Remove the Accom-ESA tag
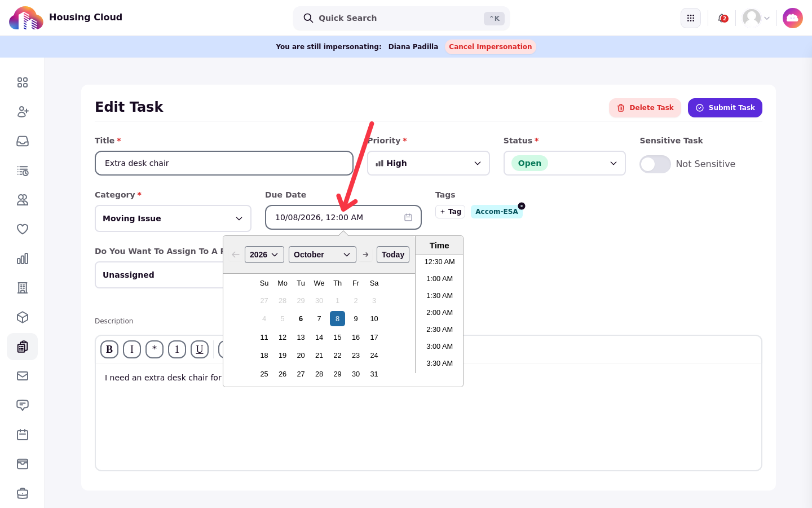 pos(522,206)
